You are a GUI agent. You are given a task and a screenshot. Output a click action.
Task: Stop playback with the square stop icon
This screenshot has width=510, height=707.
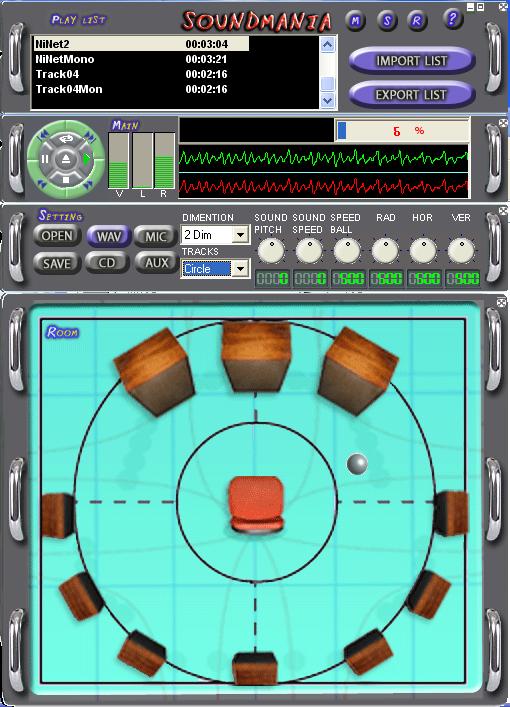pyautogui.click(x=66, y=180)
